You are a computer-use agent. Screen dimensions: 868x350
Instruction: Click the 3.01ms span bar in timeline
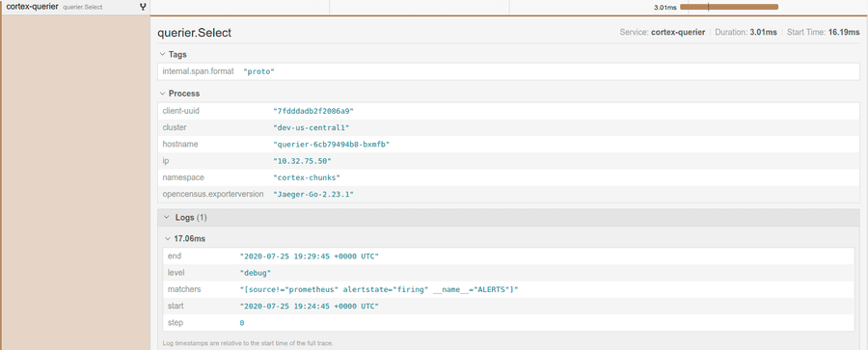tap(729, 7)
